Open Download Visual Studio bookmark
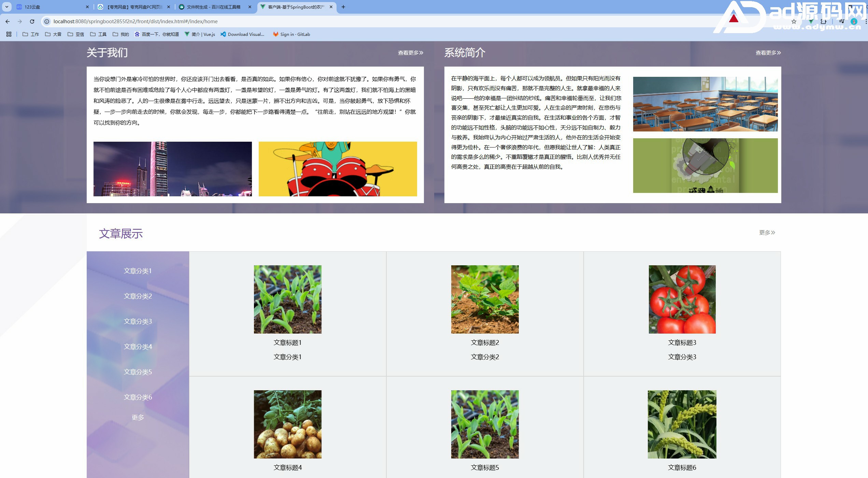 pyautogui.click(x=242, y=34)
